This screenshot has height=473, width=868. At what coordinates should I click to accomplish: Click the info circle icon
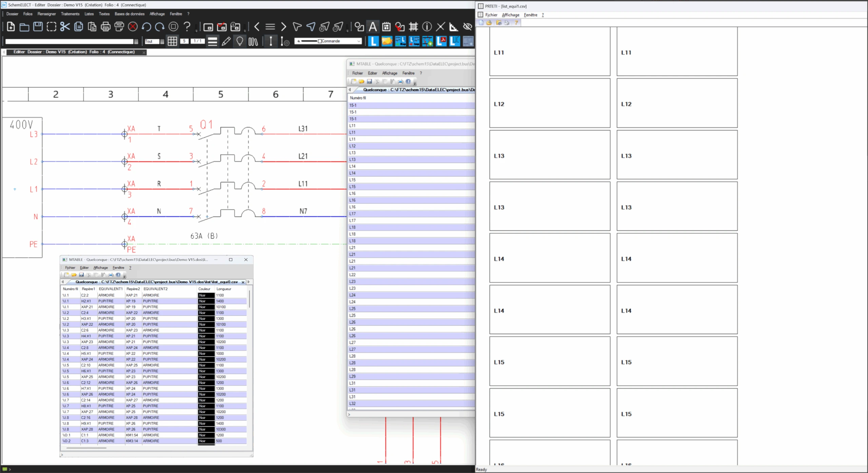point(427,26)
